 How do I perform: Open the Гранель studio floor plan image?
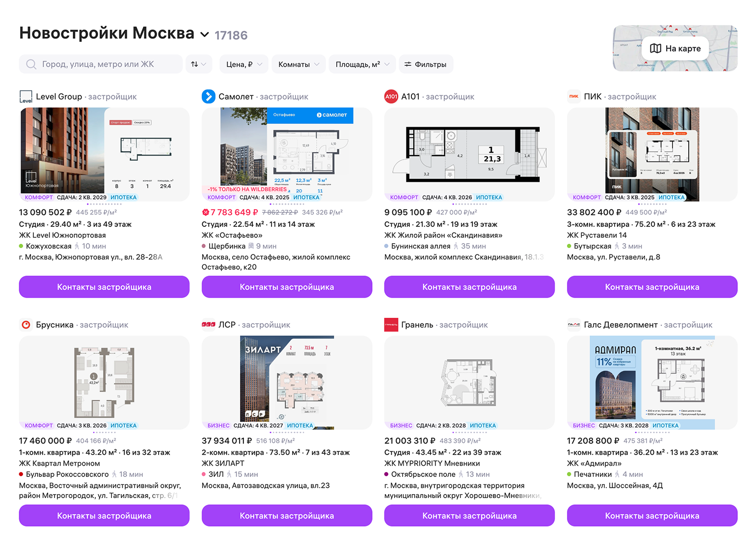pyautogui.click(x=469, y=383)
